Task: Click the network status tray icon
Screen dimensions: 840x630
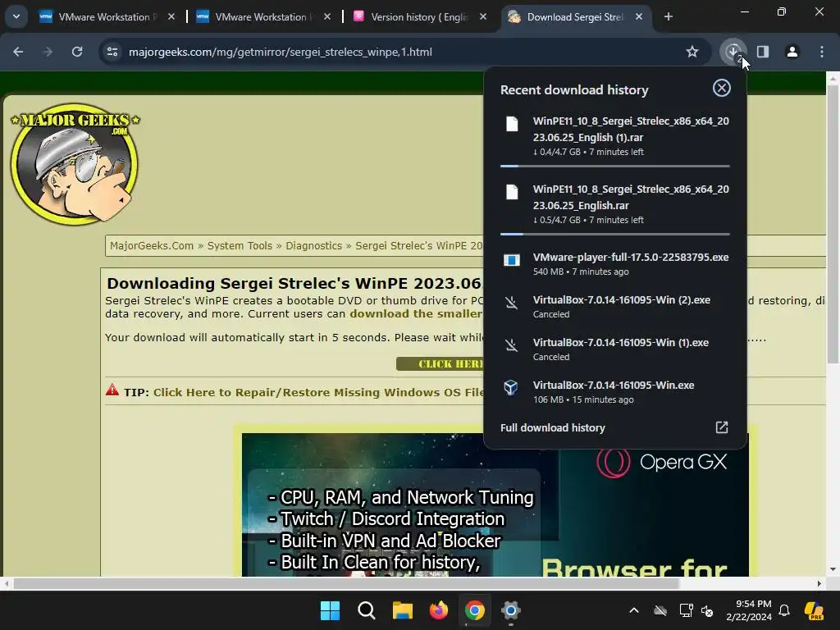Action: [x=686, y=610]
